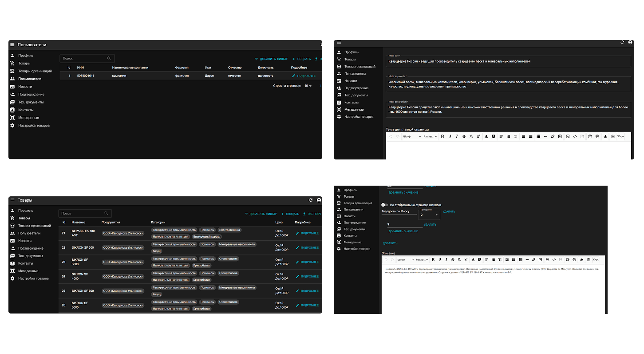Open source code view in the Текст для главной страницы editor
Screen dimensions: 644x354
[x=575, y=136]
